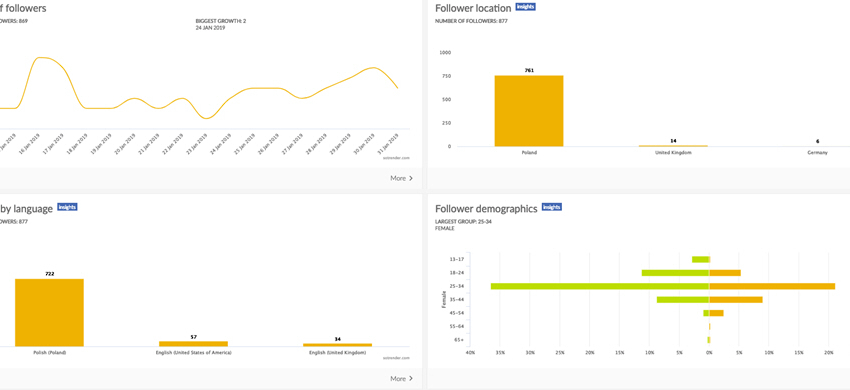Click Insights badge beside Follower demographics
This screenshot has width=850, height=390.
(551, 207)
